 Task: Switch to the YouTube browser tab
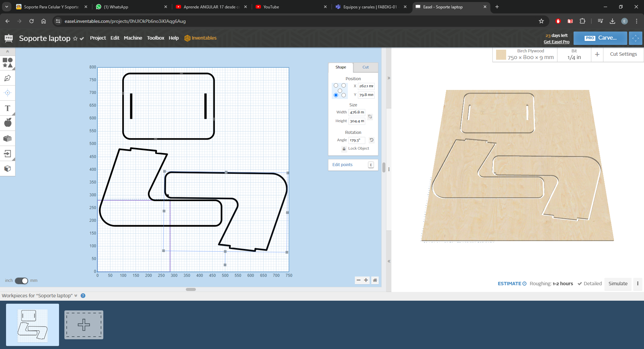point(271,7)
